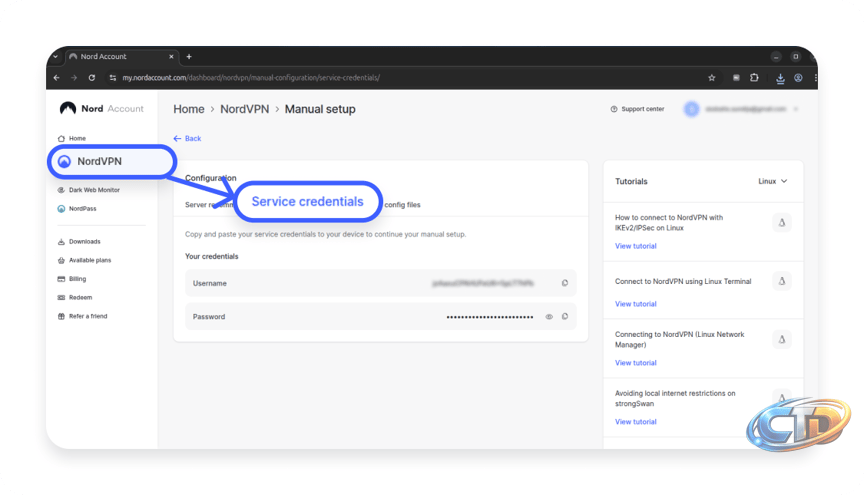Switch to the config files tab

(402, 205)
